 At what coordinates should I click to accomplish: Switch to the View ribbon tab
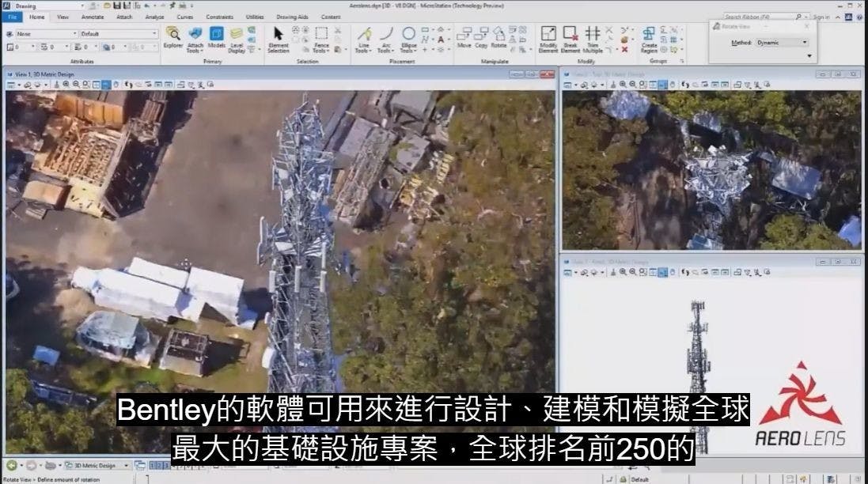click(x=63, y=17)
